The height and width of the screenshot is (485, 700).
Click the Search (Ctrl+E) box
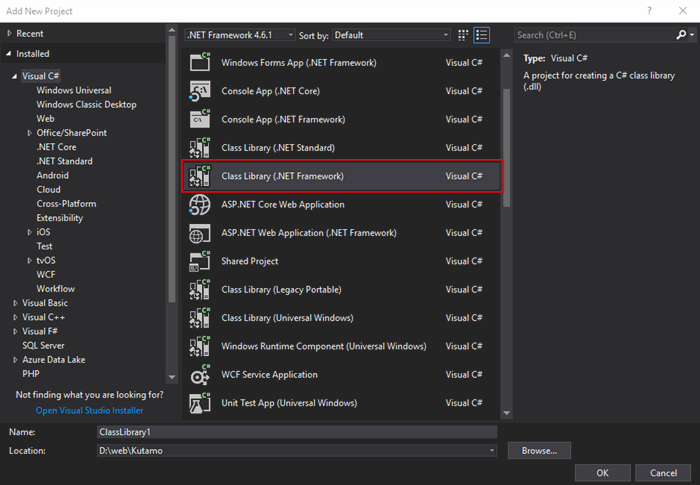pyautogui.click(x=596, y=35)
